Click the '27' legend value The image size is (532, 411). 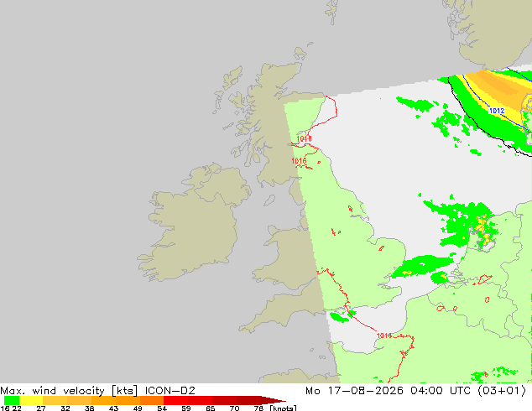click(x=41, y=408)
